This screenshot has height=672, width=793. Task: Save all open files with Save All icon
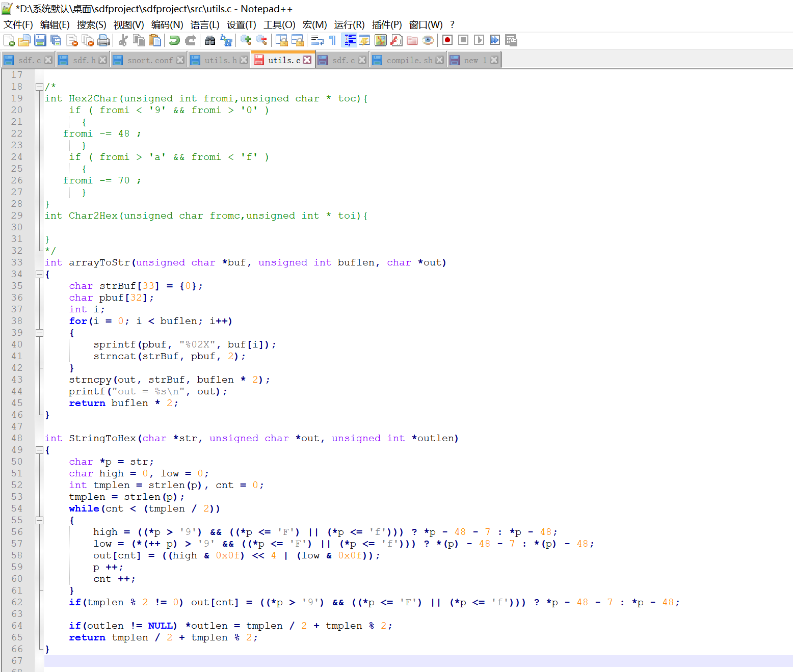click(56, 40)
